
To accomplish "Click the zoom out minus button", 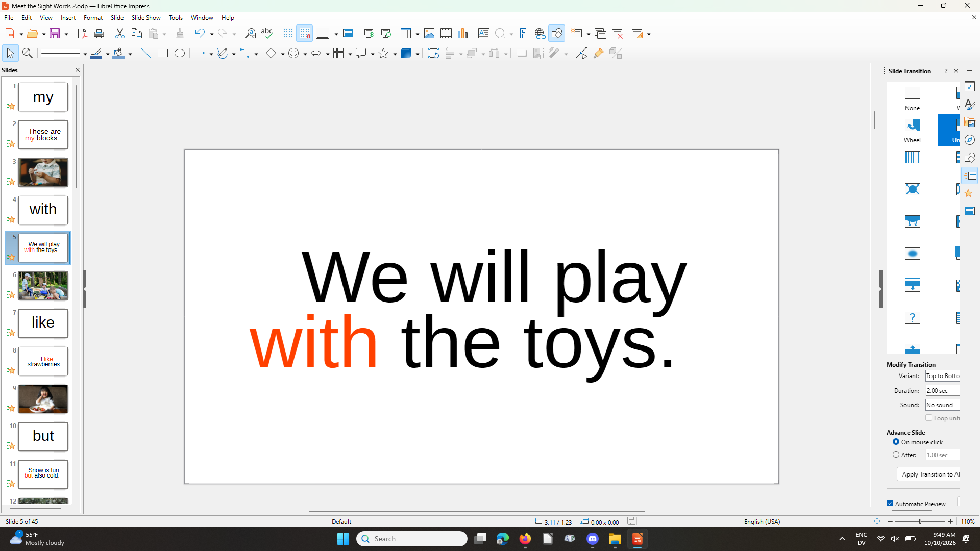I will point(890,521).
